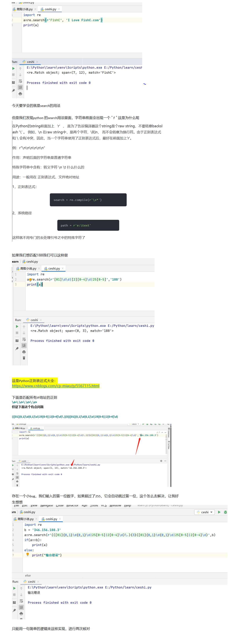
Task: Close 爬取小说.py tab in the '188' screenshot
Action: click(x=39, y=269)
